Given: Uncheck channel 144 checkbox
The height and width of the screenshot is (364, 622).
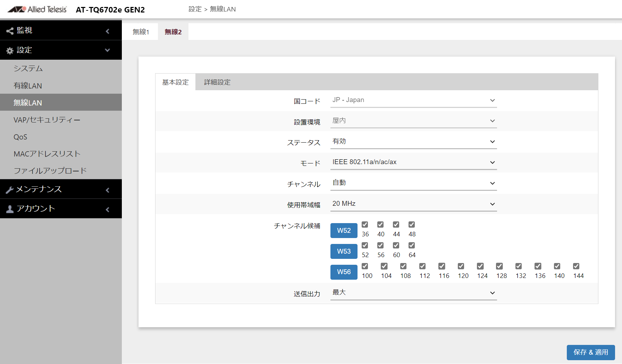Looking at the screenshot, I should pyautogui.click(x=576, y=266).
